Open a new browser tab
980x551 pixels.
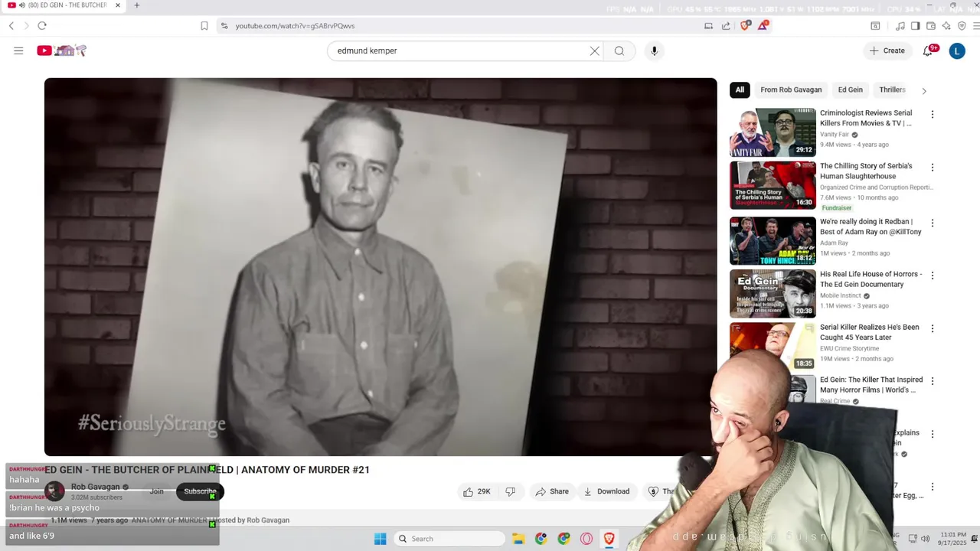pyautogui.click(x=136, y=5)
